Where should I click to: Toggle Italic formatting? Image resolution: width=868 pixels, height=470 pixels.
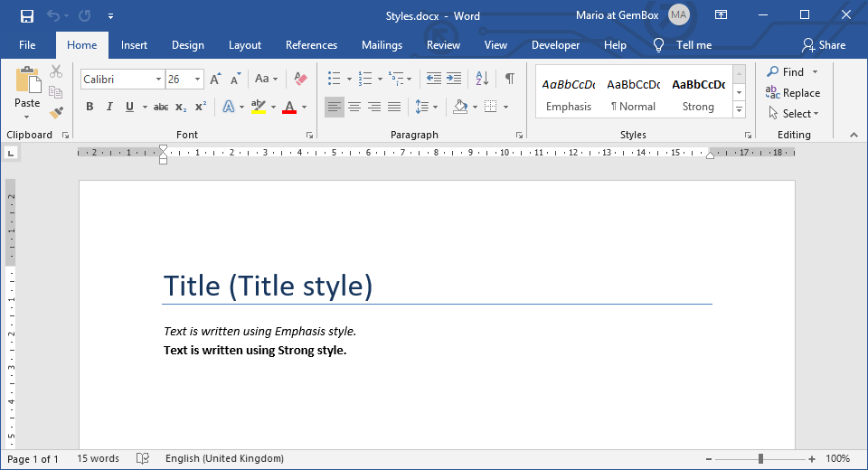[x=109, y=107]
